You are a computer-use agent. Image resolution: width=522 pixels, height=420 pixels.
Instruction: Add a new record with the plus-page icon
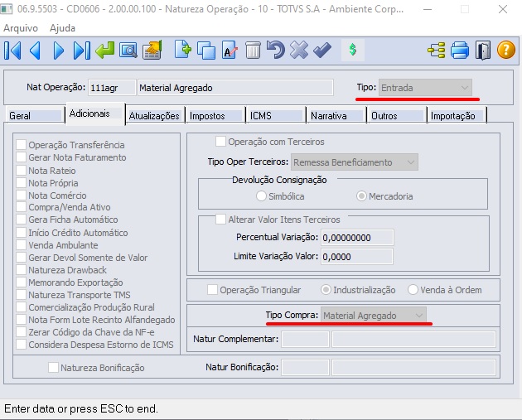[x=183, y=50]
